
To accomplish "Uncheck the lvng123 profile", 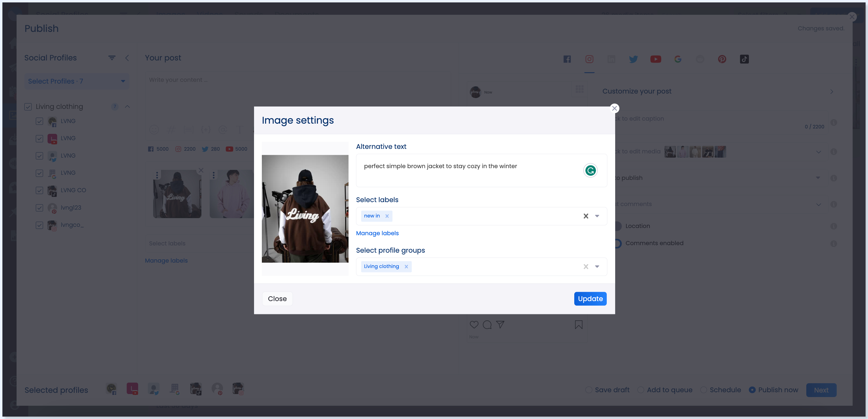I will click(39, 208).
